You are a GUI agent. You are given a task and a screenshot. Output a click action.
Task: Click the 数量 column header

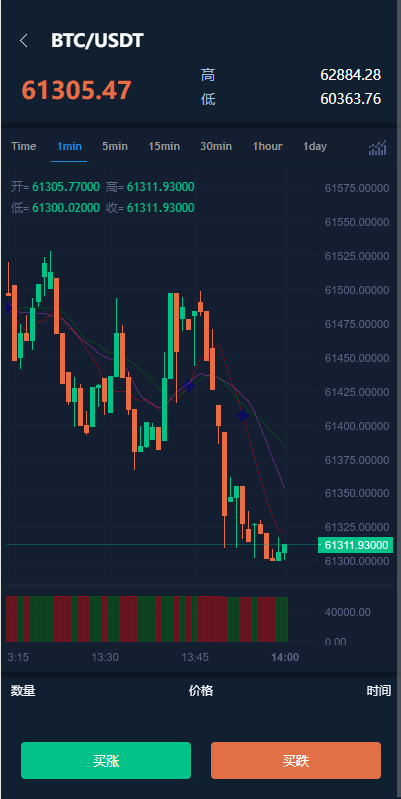tap(23, 691)
